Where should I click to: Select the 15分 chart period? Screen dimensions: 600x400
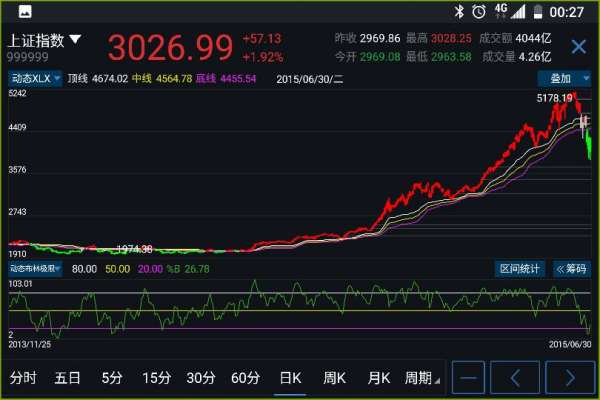(157, 378)
